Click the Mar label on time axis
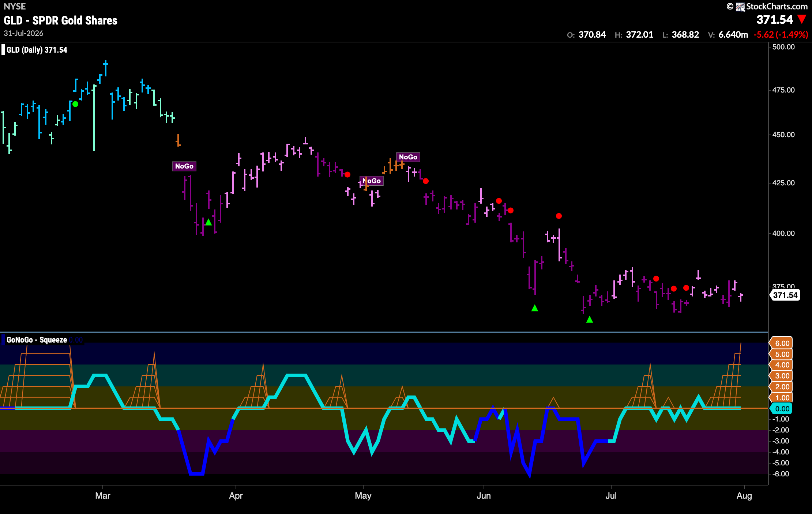812x514 pixels. tap(103, 496)
